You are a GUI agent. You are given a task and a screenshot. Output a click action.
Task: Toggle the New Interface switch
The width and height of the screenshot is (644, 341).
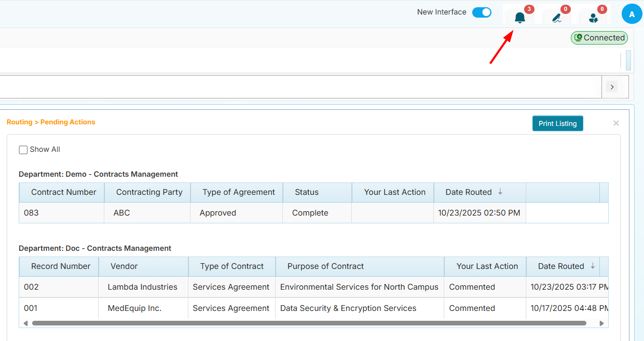tap(482, 12)
